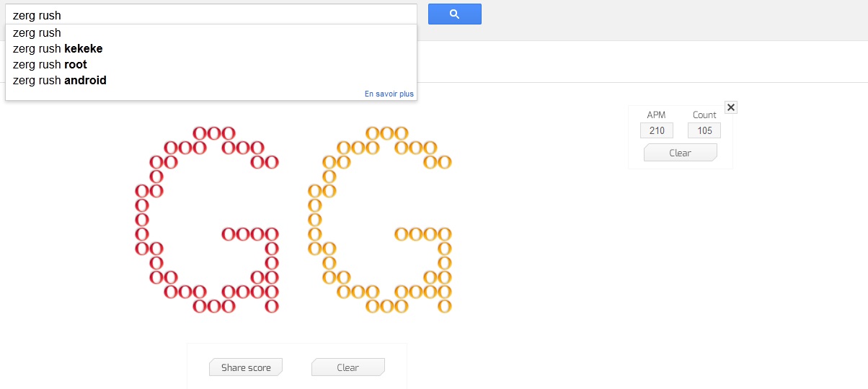
Task: Click the Share score button
Action: [246, 367]
